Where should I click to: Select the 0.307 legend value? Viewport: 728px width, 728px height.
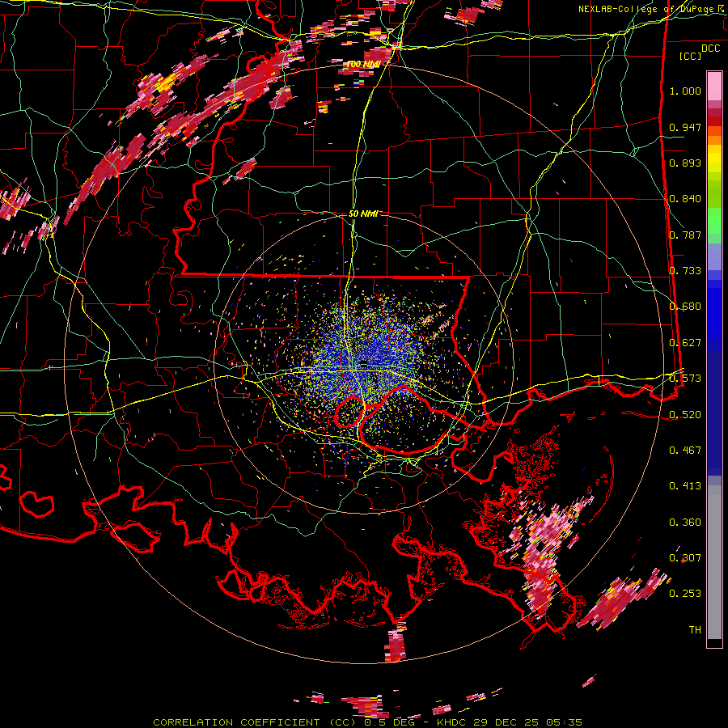[685, 558]
